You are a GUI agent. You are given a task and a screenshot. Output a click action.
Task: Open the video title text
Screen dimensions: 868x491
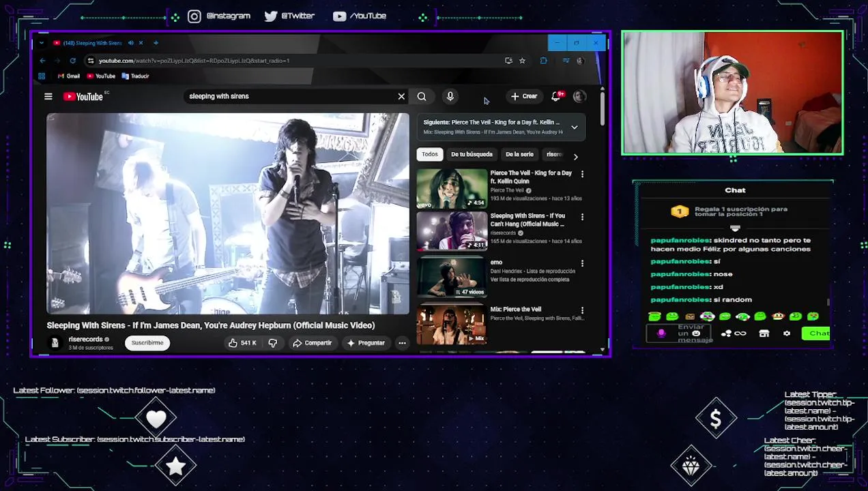click(211, 325)
